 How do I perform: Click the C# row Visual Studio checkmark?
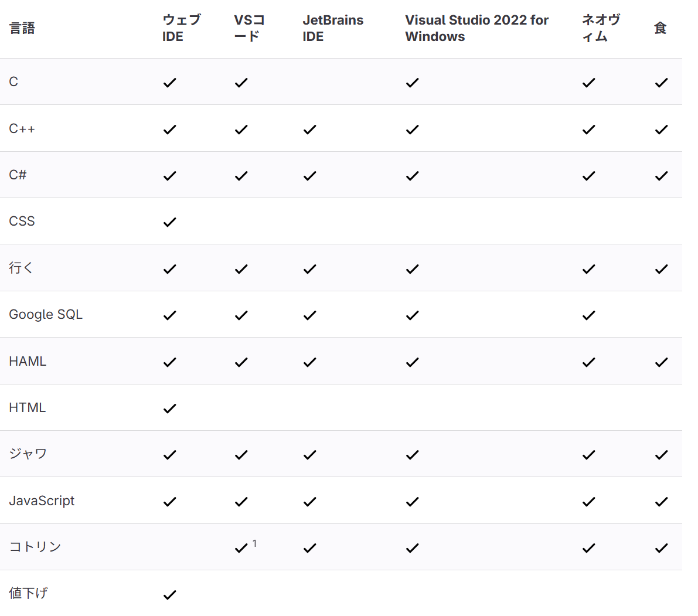tap(412, 176)
